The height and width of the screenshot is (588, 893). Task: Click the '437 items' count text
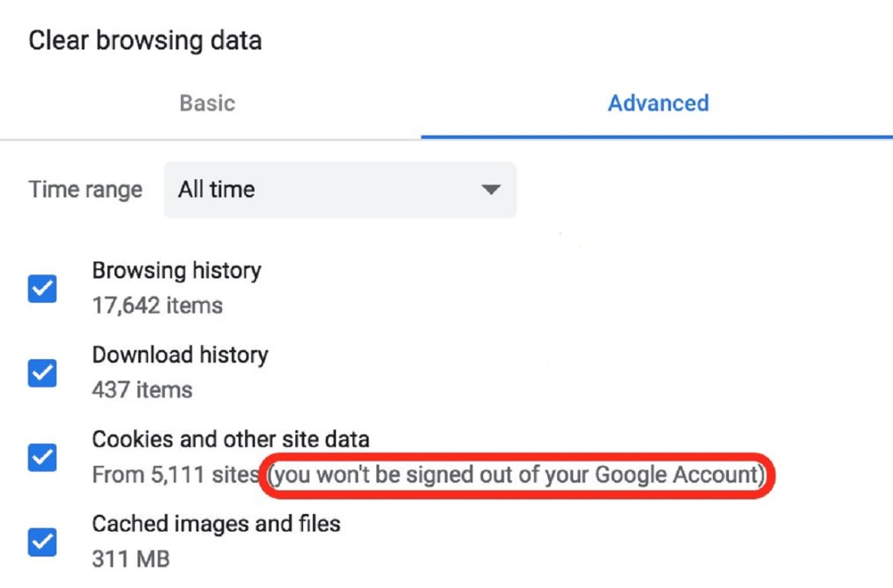point(142,390)
